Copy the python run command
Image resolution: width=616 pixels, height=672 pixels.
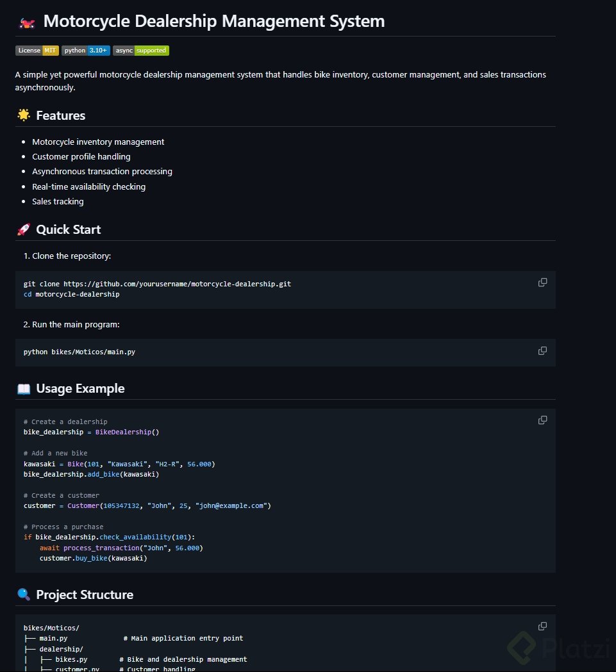pos(542,351)
